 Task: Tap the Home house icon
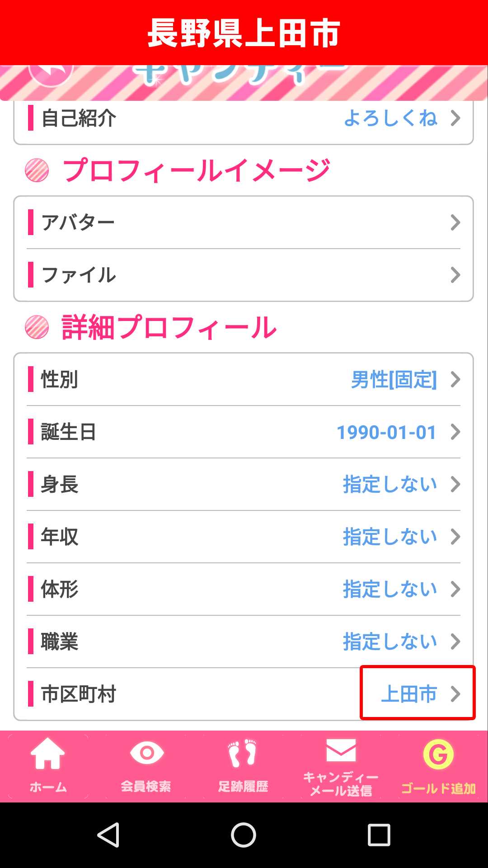(48, 753)
